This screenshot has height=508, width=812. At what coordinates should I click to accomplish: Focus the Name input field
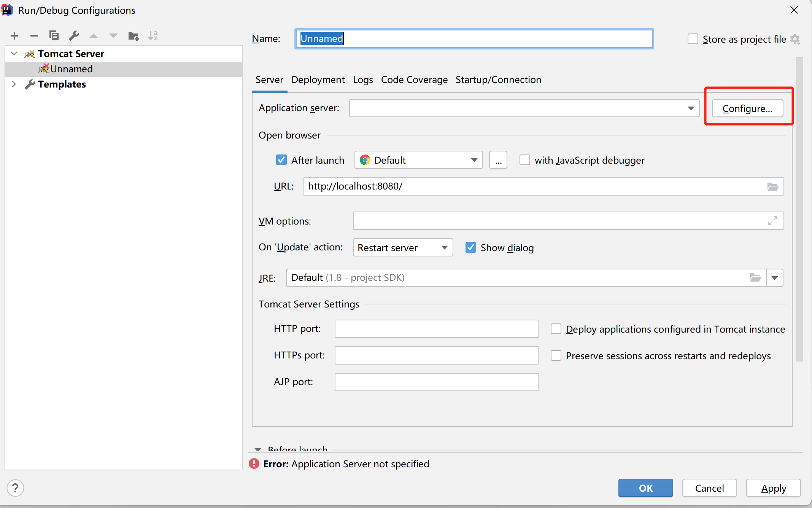coord(474,38)
